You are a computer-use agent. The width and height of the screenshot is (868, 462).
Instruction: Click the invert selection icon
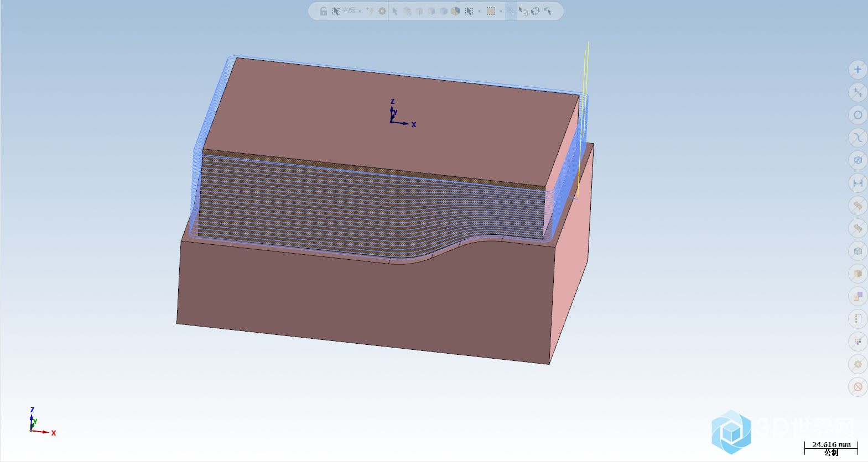coord(536,11)
